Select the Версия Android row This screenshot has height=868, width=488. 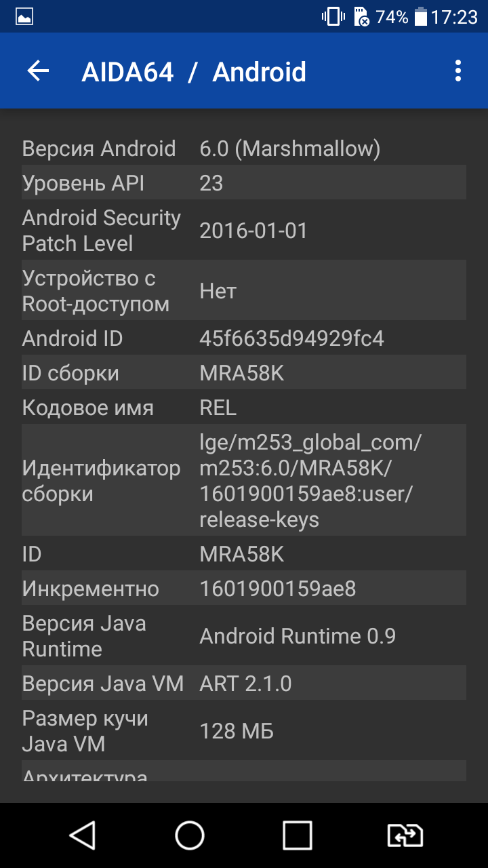point(244,149)
